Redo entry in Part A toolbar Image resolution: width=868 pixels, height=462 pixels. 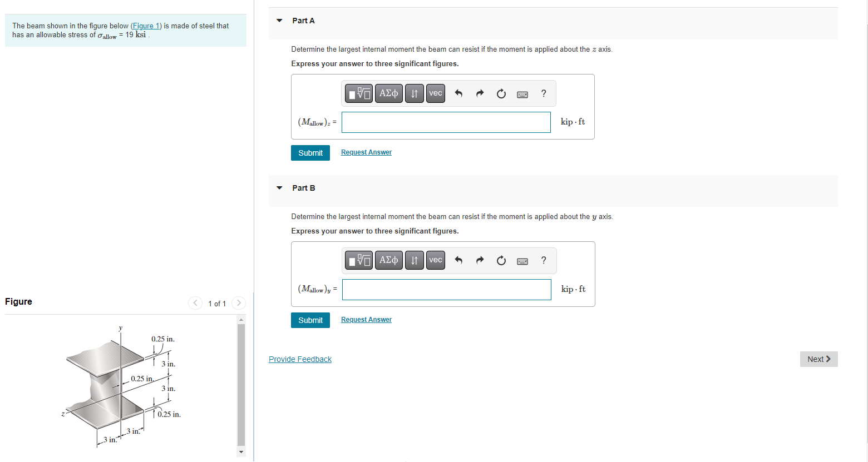click(x=480, y=93)
